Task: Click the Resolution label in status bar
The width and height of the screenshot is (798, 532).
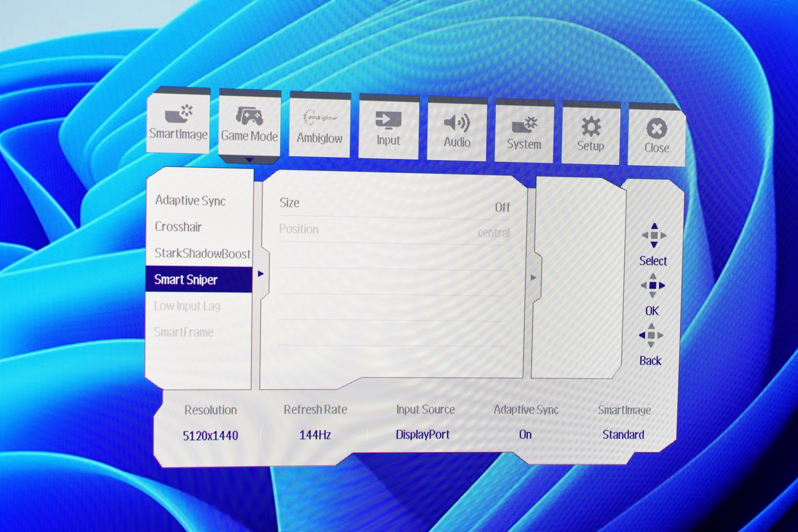Action: [211, 410]
